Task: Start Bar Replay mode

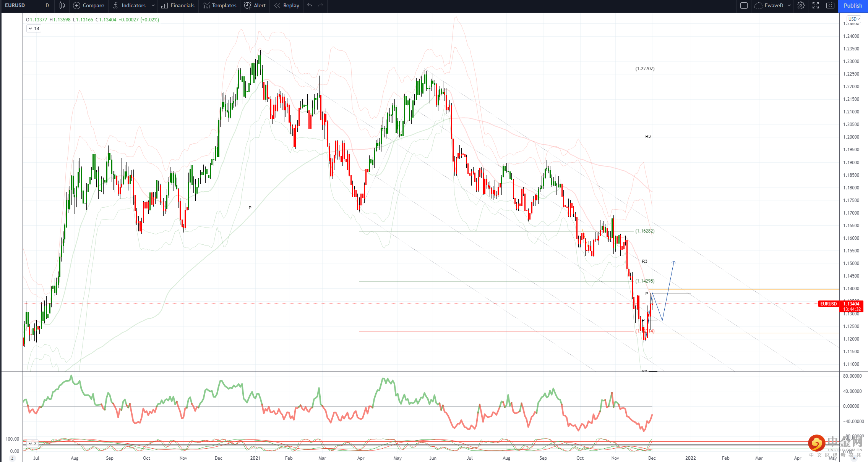Action: click(287, 5)
